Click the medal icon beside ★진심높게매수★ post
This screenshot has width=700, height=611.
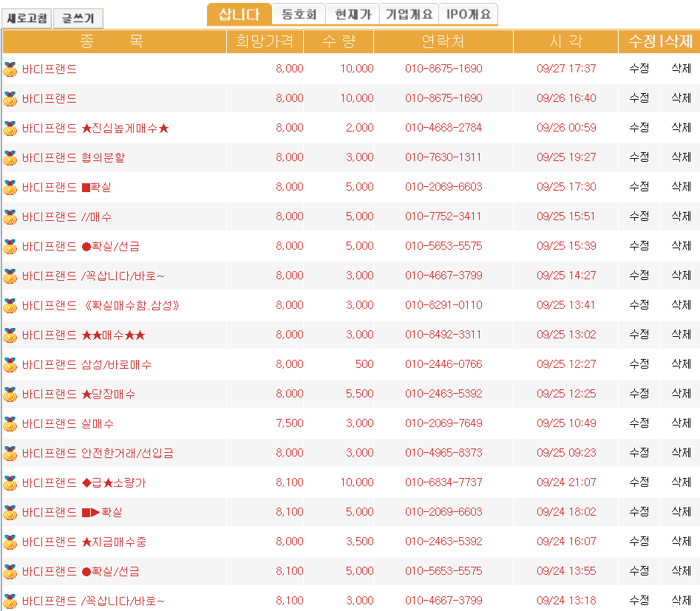10,128
